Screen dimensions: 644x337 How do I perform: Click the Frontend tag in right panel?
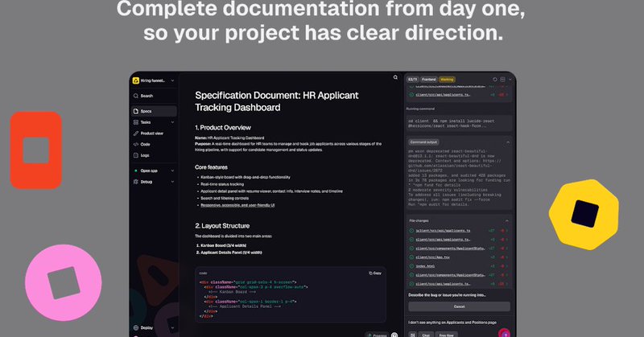coord(429,79)
